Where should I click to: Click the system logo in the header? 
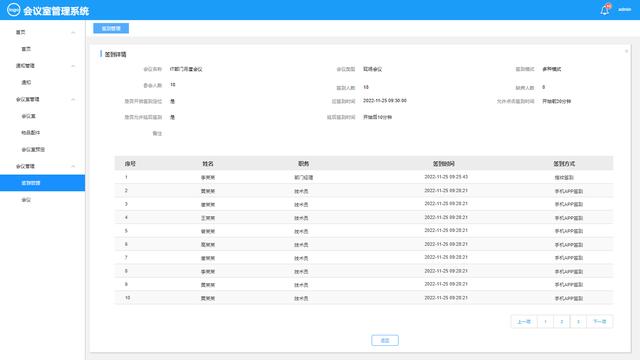click(13, 9)
